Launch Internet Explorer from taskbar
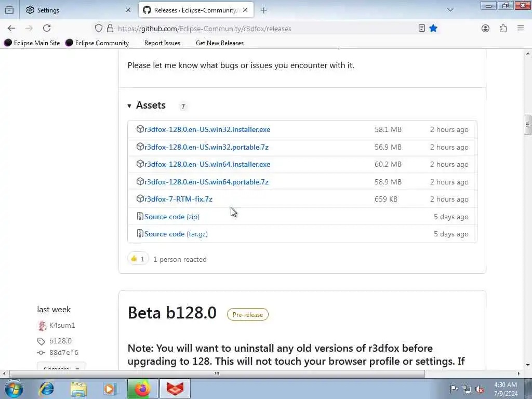This screenshot has height=399, width=532. 46,389
